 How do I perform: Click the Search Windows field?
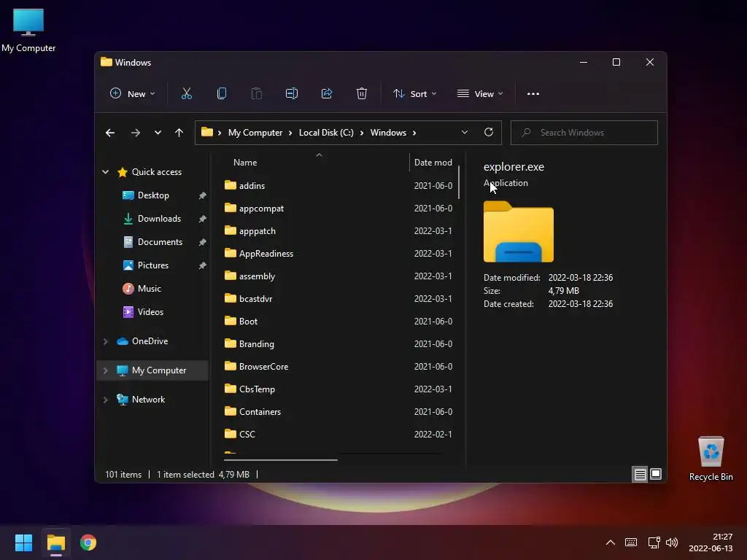[x=584, y=133]
